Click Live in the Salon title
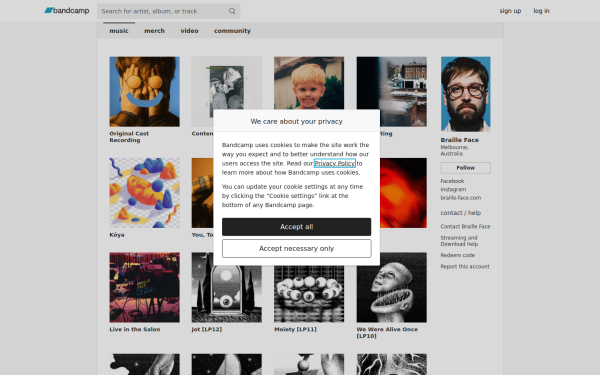The image size is (600, 375). tap(135, 329)
